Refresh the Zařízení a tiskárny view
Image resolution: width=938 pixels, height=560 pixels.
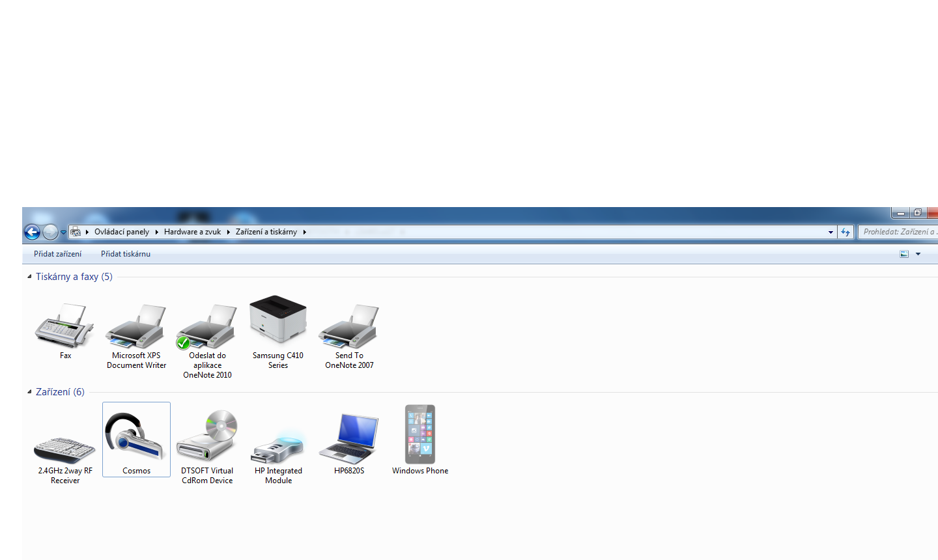pyautogui.click(x=846, y=232)
